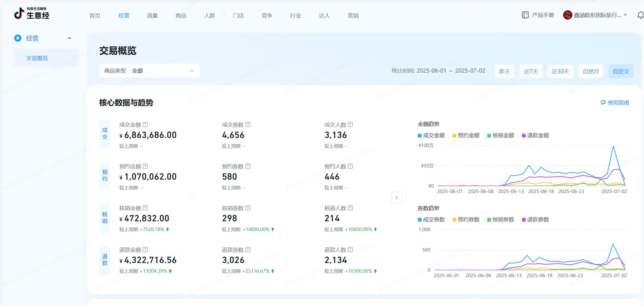Select 交易概览 in the sidebar
644x306 pixels.
point(46,58)
